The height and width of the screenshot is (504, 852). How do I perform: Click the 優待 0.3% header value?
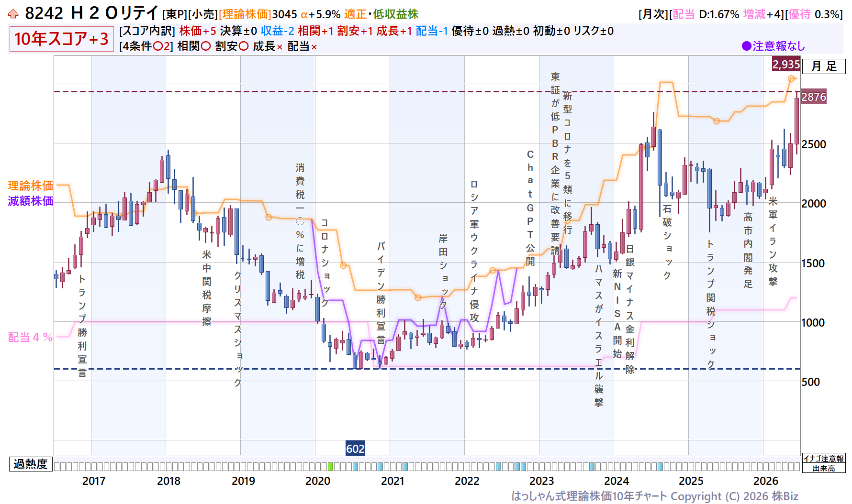pyautogui.click(x=814, y=14)
